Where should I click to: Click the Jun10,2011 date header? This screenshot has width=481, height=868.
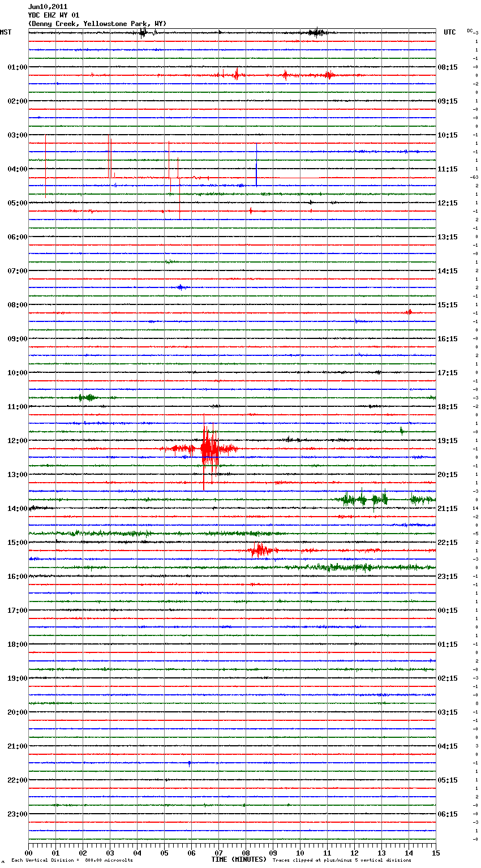pos(48,7)
